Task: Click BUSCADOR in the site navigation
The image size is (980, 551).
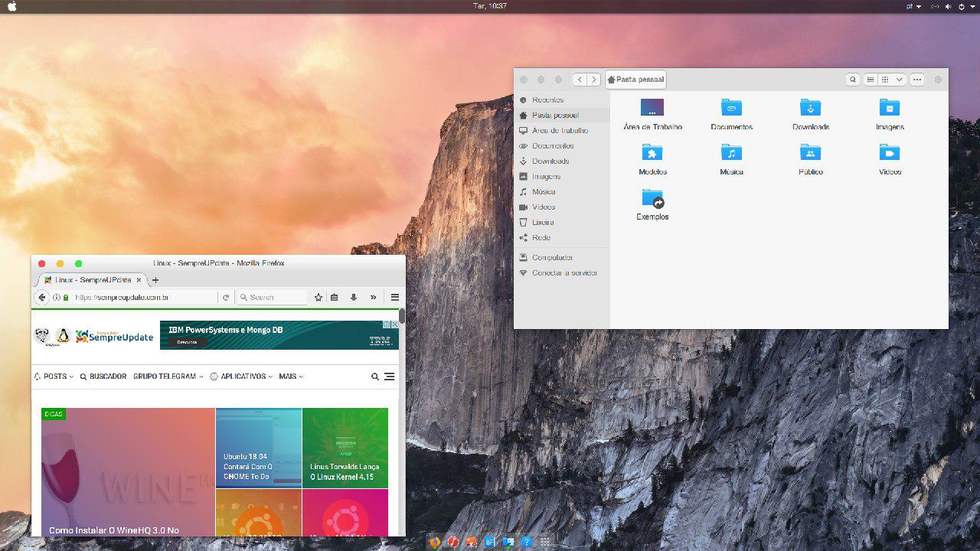Action: coord(103,377)
